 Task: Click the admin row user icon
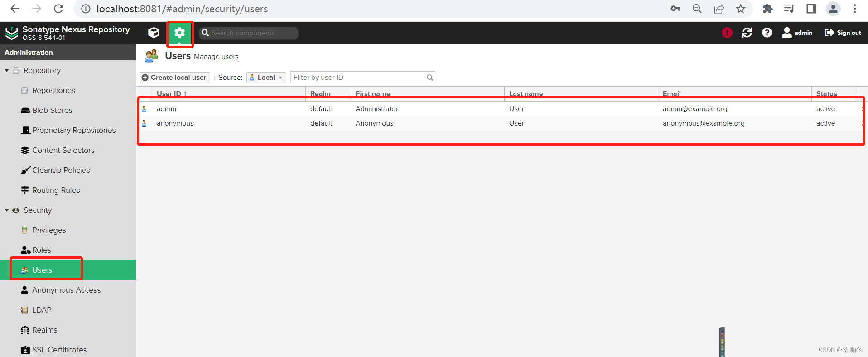145,109
